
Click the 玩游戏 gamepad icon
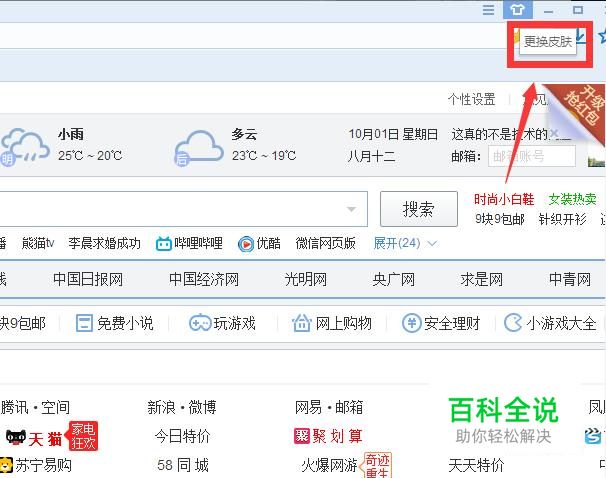pos(200,323)
